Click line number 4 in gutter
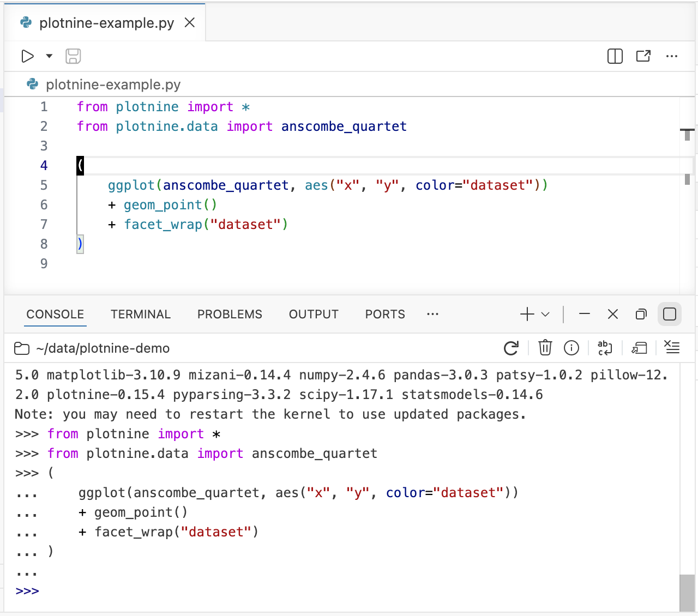This screenshot has height=616, width=698. pos(44,165)
